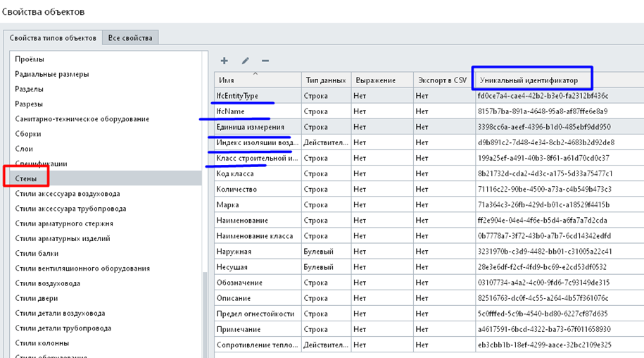Viewport: 644px width, 358px height.
Task: Select the 'Наименование класса' property row
Action: [429, 236]
